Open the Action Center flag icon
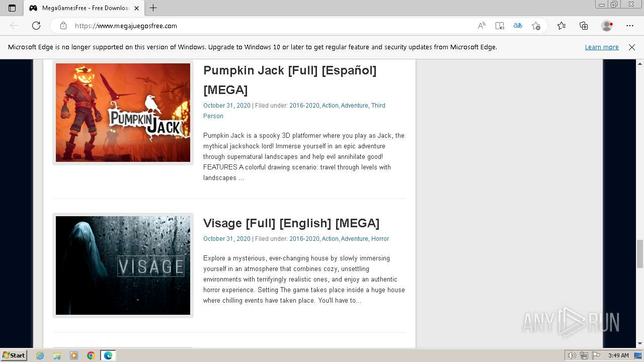Image resolution: width=644 pixels, height=362 pixels. coord(596,355)
